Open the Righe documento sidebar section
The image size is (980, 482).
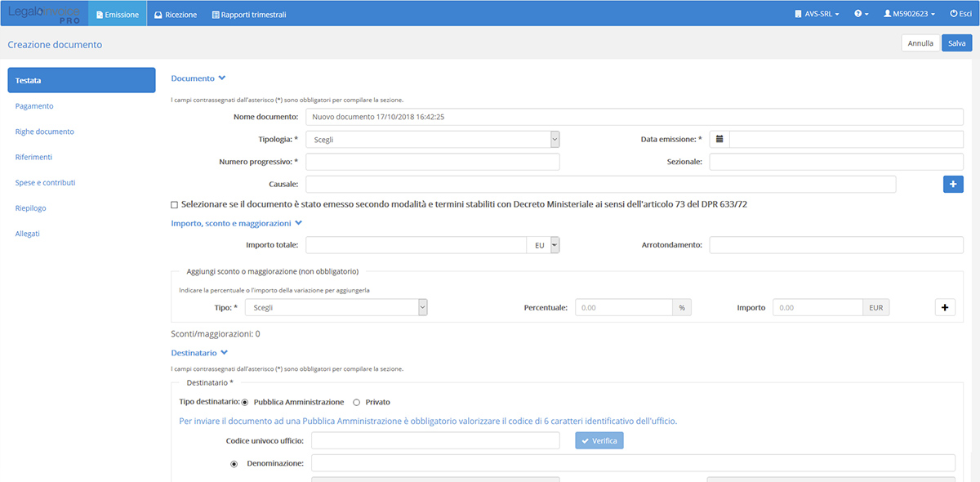coord(45,132)
